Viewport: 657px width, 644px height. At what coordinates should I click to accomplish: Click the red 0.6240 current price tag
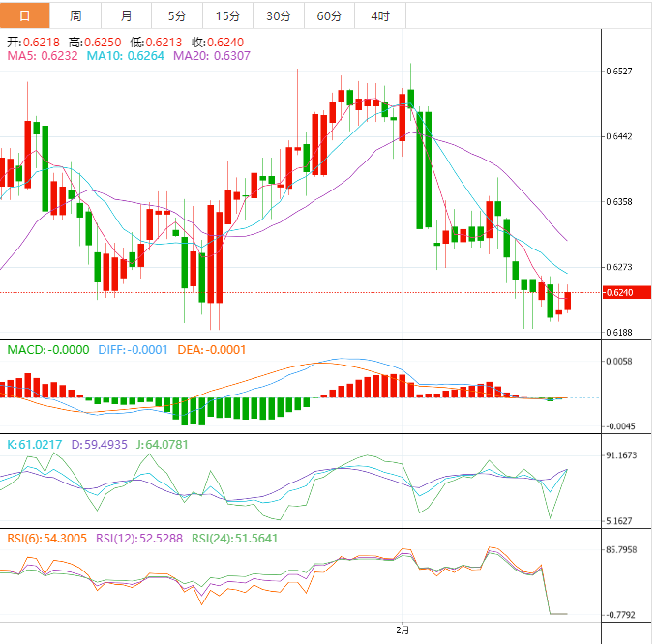(x=619, y=293)
